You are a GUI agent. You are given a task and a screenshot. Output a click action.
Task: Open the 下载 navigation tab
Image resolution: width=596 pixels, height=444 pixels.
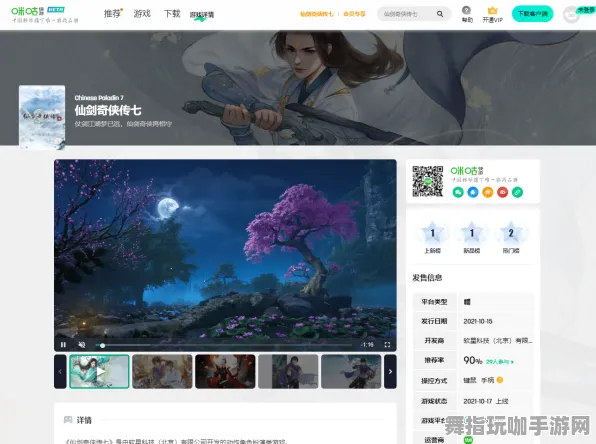(x=172, y=14)
